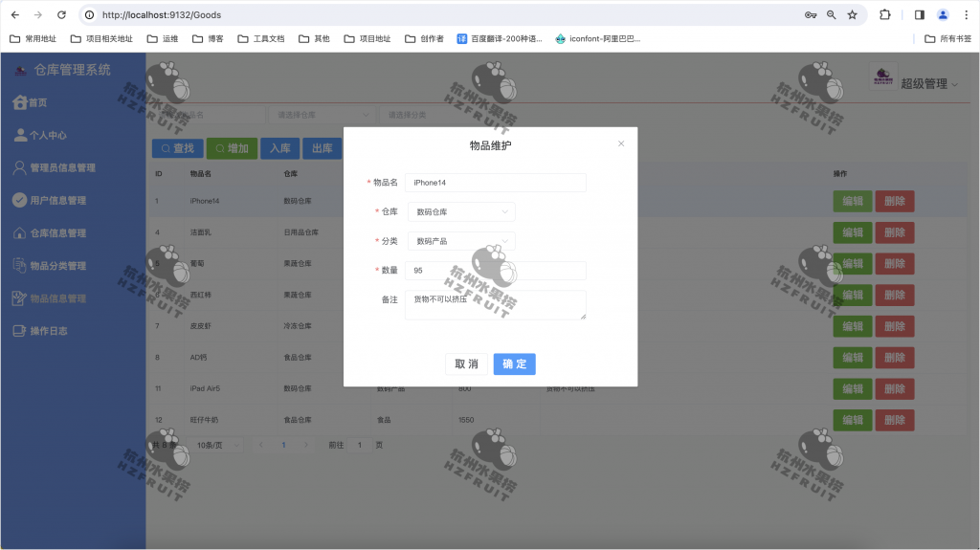Click the 物品名 input field
The height and width of the screenshot is (550, 980).
[x=496, y=183]
